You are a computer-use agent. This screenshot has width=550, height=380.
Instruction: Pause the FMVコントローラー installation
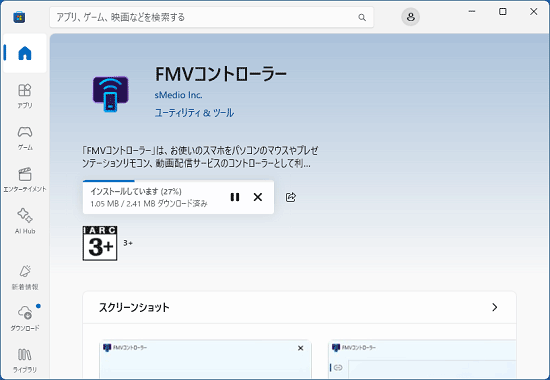[235, 197]
